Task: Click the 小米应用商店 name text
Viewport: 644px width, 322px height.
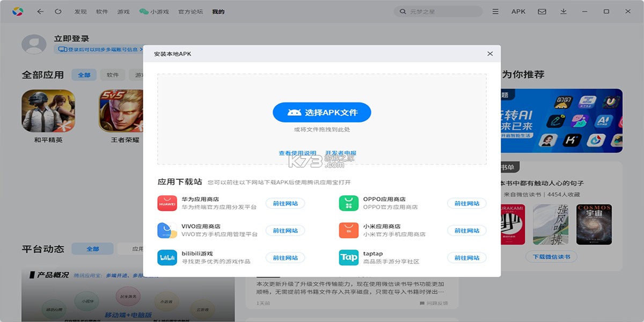Action: 382,226
